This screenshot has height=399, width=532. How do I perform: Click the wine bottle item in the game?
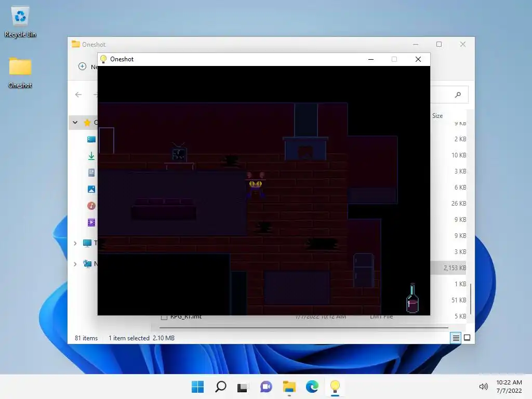[x=412, y=299]
